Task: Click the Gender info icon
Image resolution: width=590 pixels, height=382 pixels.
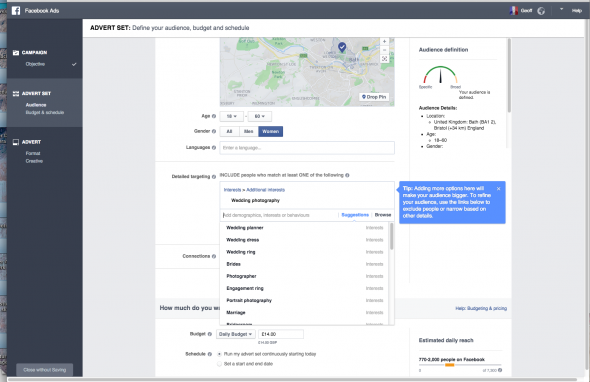Action: coord(214,131)
